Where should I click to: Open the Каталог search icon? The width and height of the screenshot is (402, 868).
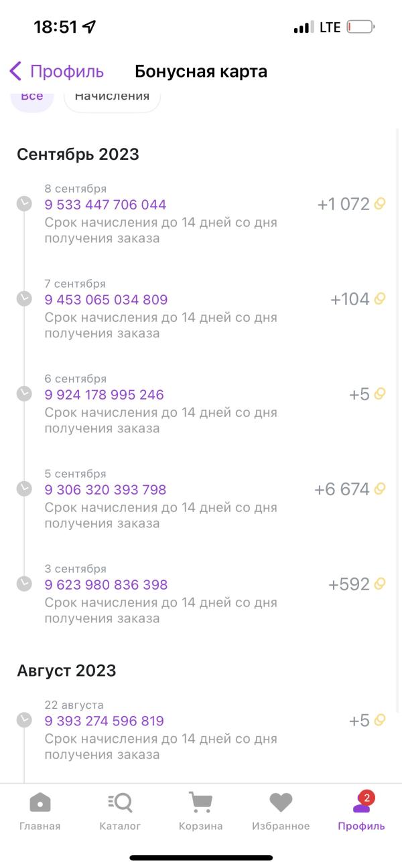click(121, 802)
